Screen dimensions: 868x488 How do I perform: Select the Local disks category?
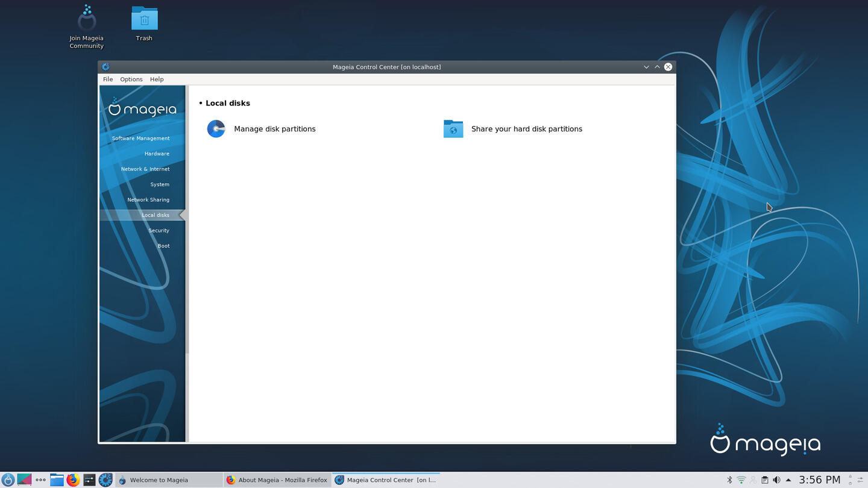pyautogui.click(x=142, y=215)
